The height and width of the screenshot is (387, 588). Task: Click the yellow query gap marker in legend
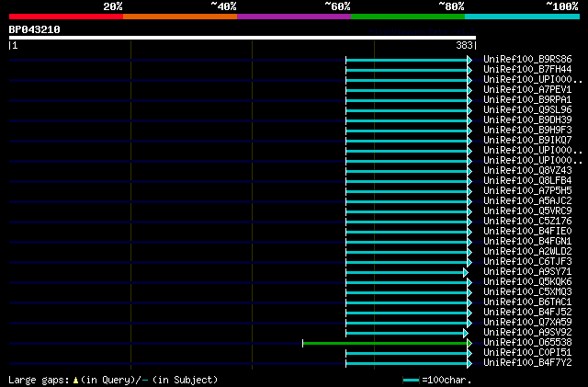pyautogui.click(x=75, y=381)
